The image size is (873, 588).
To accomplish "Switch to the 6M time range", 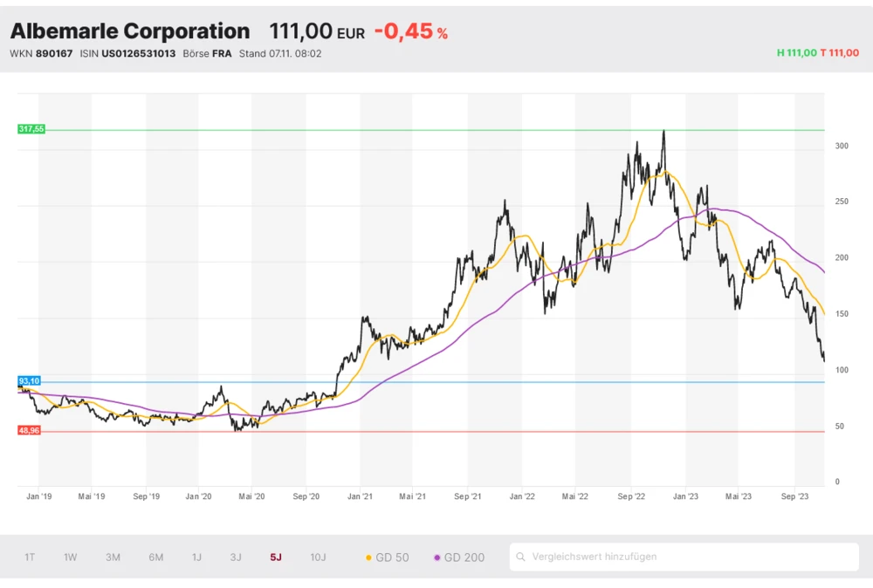I will coord(155,557).
